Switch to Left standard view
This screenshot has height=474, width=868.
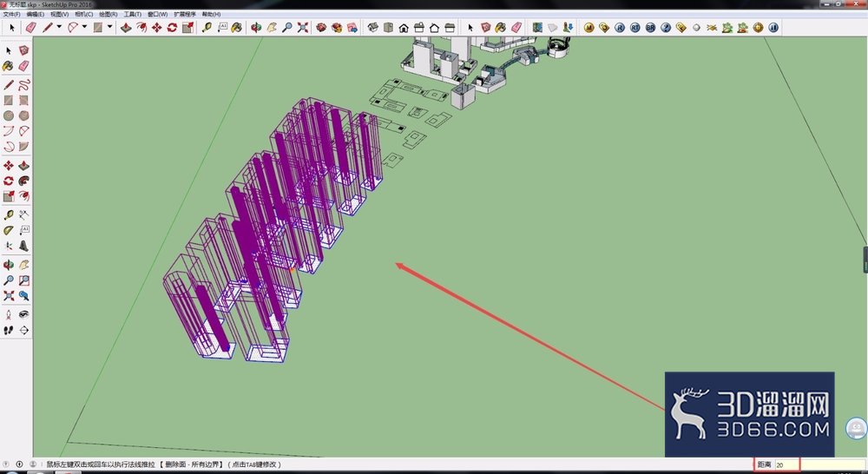[x=450, y=27]
